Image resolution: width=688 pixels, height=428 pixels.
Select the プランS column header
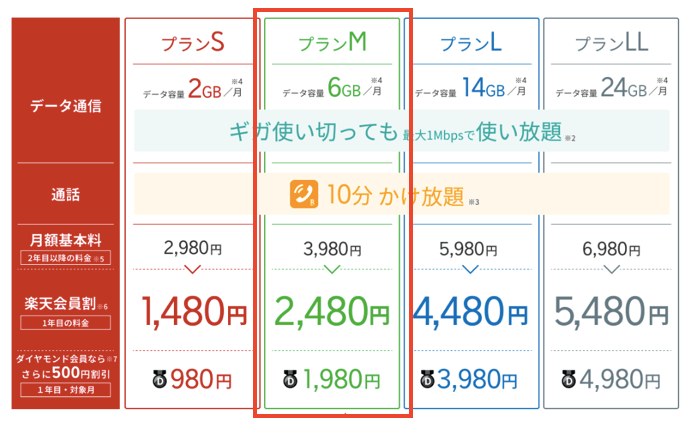[193, 43]
